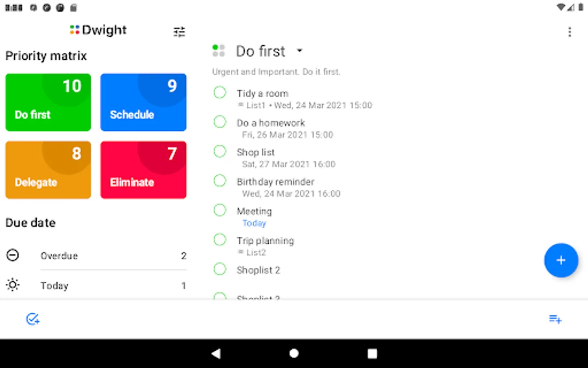
Task: Click the add list icon at bottom right
Action: pyautogui.click(x=555, y=319)
